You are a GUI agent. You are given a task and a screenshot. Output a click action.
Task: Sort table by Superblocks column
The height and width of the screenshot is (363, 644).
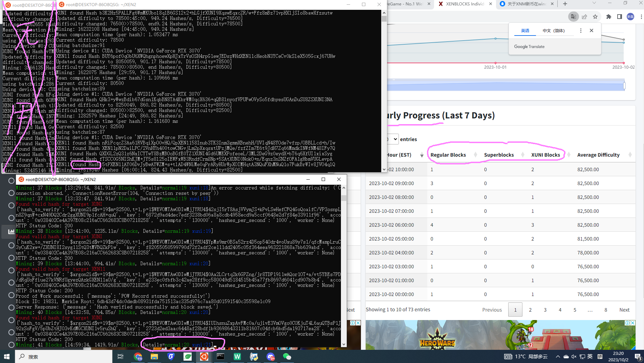(x=504, y=155)
